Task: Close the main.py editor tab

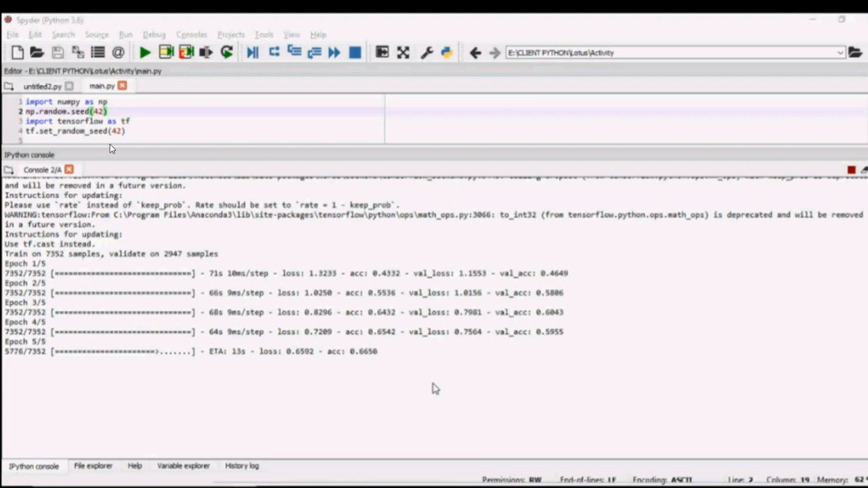Action: [122, 86]
